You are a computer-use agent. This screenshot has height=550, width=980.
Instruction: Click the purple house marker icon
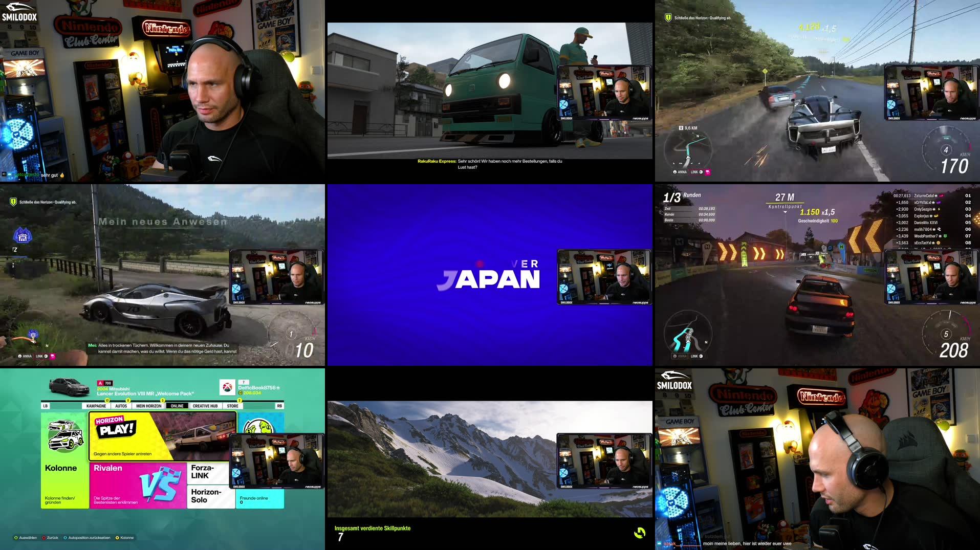tap(22, 236)
